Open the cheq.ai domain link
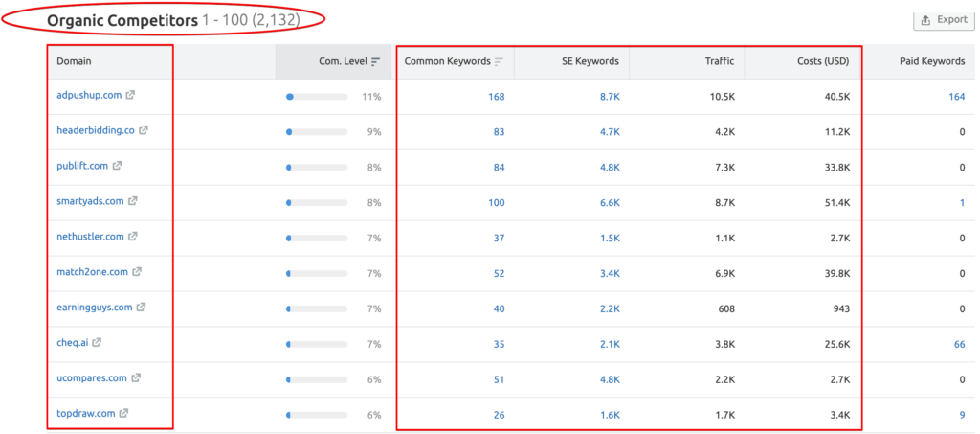 [73, 343]
